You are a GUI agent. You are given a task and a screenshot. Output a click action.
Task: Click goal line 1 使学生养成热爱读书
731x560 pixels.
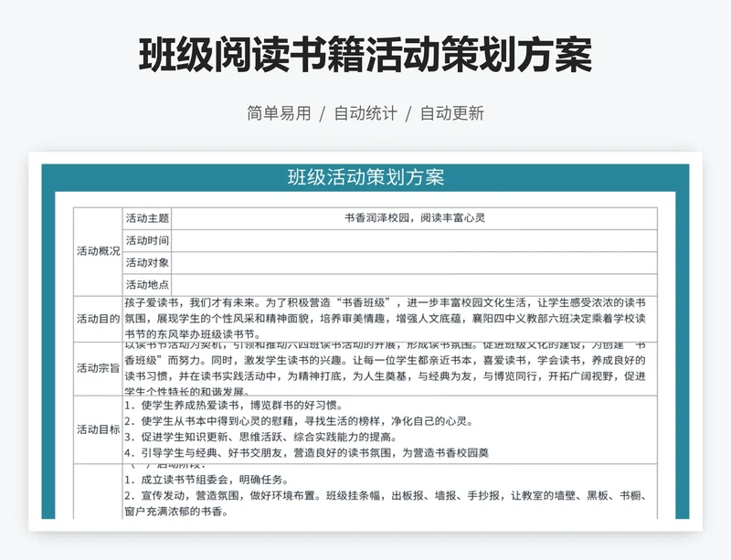pos(234,406)
